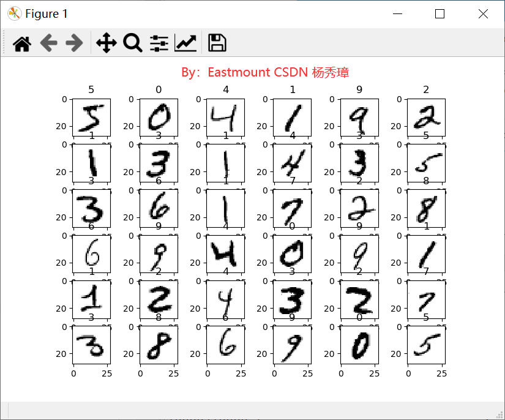Close the Figure 1 window
Screen dimensions: 505x420
[x=483, y=14]
